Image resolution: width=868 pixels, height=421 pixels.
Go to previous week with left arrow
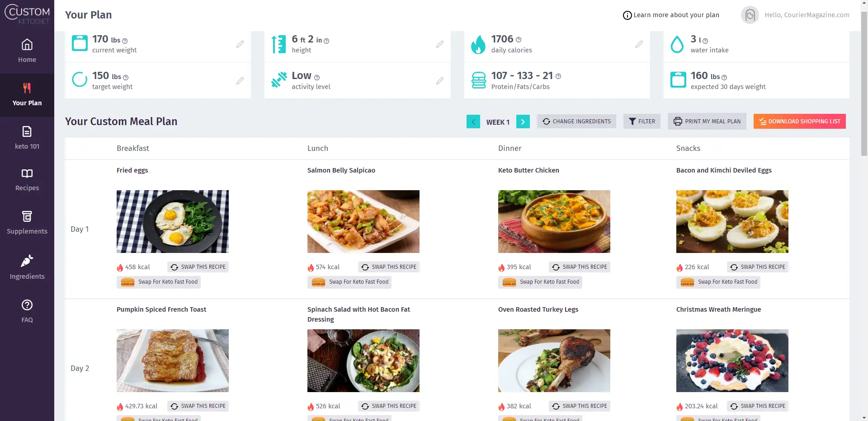coord(473,122)
